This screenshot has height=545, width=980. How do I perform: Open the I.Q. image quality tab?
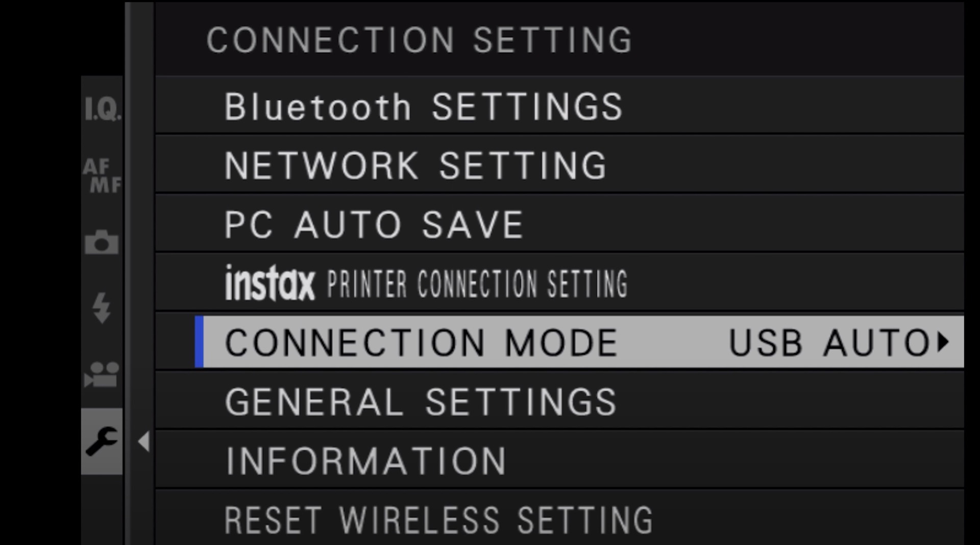pyautogui.click(x=102, y=109)
